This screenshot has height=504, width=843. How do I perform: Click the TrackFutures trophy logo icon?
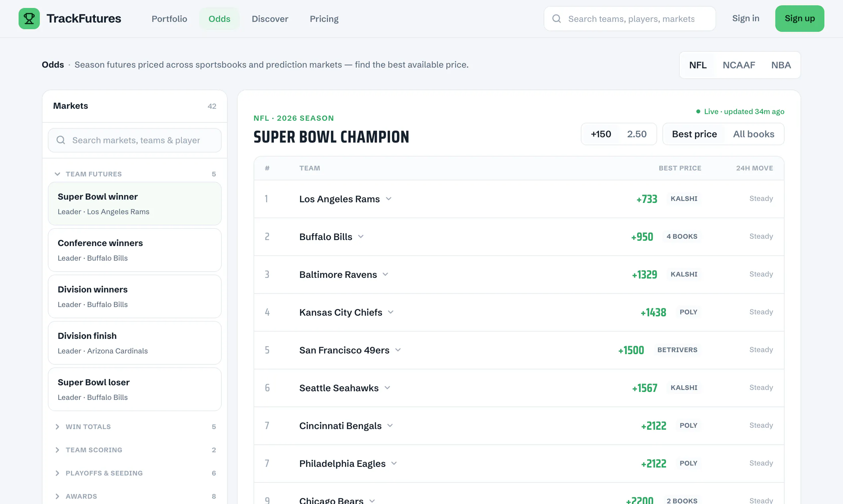(x=29, y=19)
